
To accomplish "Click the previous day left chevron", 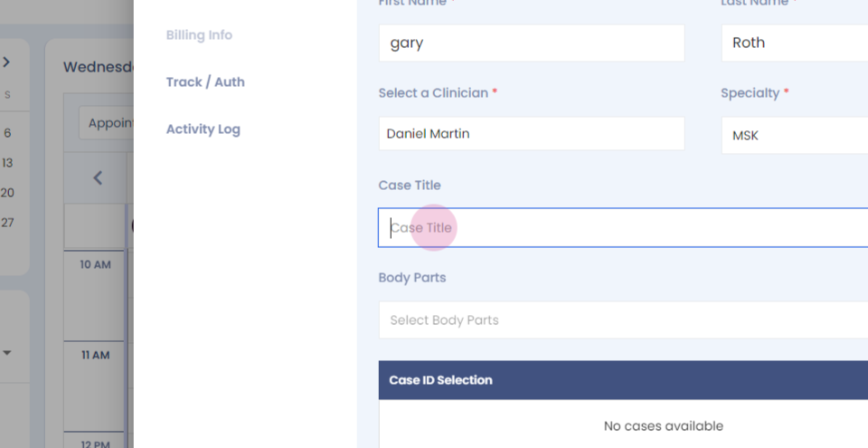I will click(x=98, y=178).
